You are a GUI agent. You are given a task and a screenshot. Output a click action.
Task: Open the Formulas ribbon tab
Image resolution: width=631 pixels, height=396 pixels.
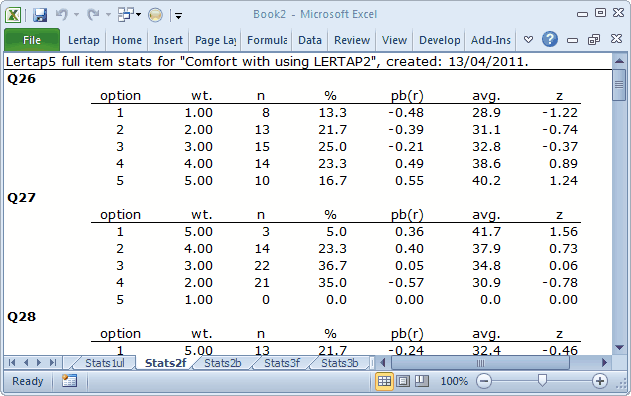[x=267, y=40]
